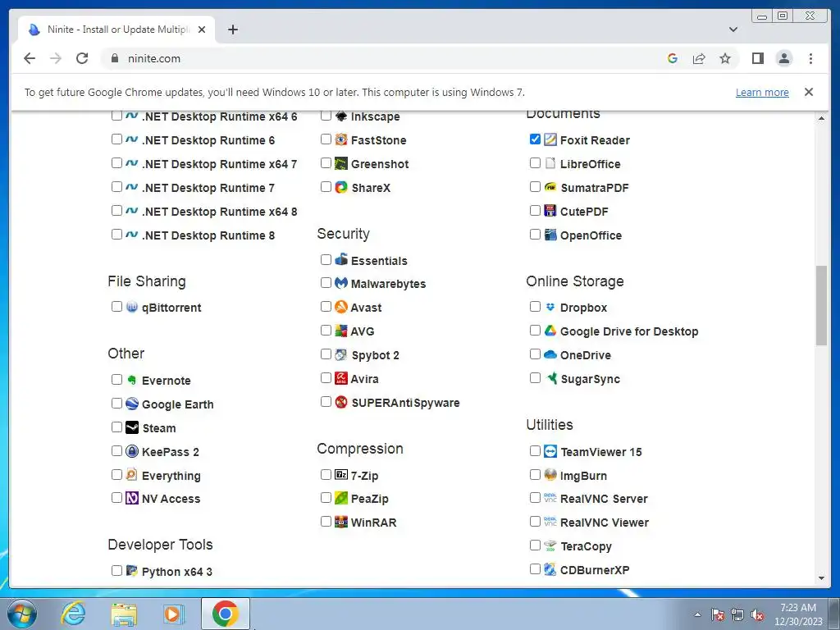The width and height of the screenshot is (840, 630).
Task: Click the SUPERAntiSpyware label text
Action: (405, 403)
